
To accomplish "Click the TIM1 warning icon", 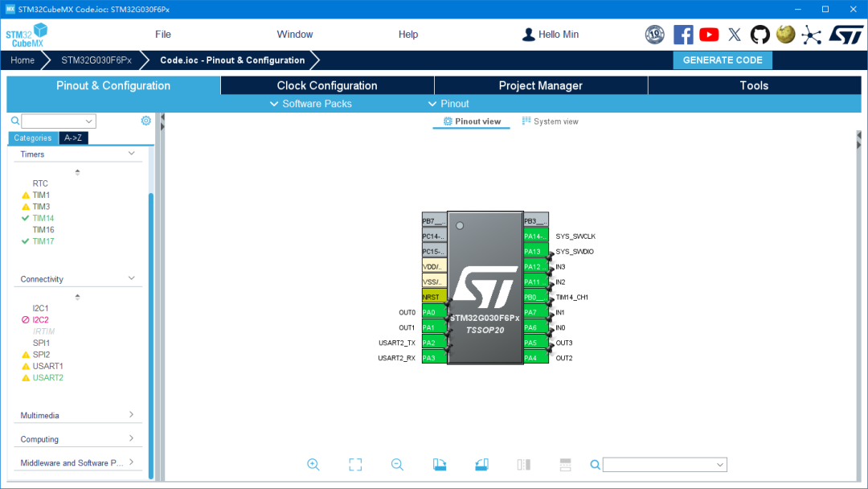I will [26, 195].
